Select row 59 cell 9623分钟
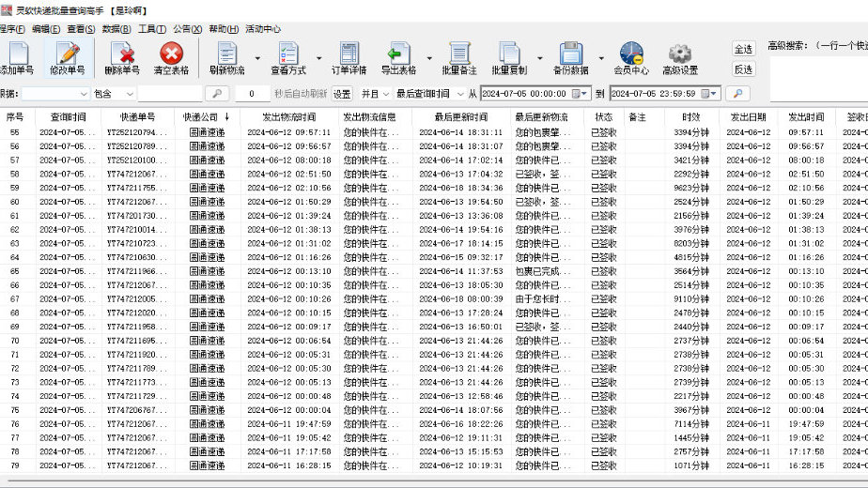The height and width of the screenshot is (488, 868). (690, 188)
